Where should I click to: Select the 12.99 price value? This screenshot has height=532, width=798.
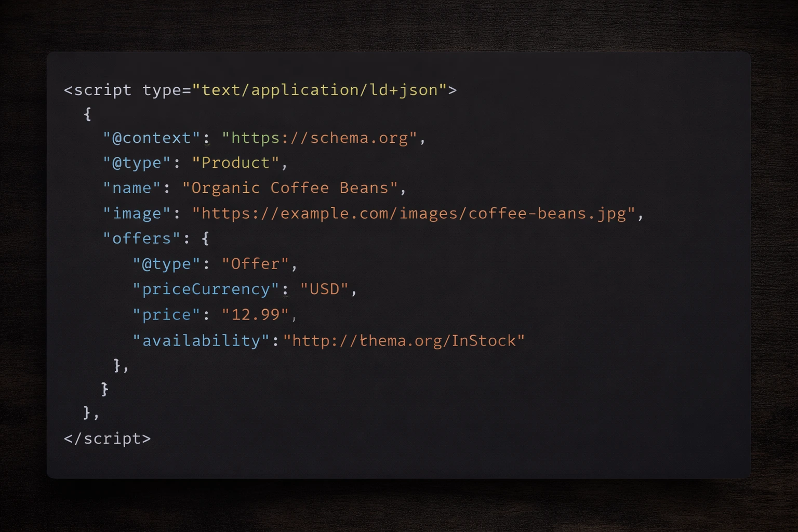[255, 314]
